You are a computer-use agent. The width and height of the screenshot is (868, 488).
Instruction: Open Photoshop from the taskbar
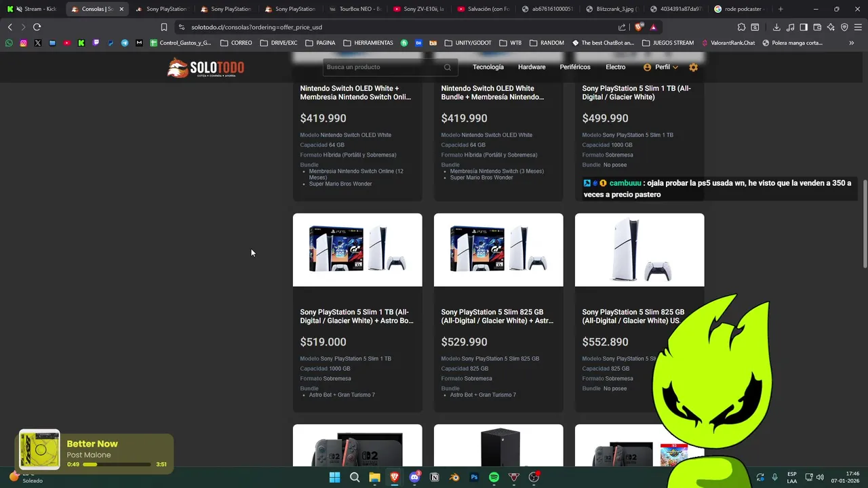click(474, 477)
